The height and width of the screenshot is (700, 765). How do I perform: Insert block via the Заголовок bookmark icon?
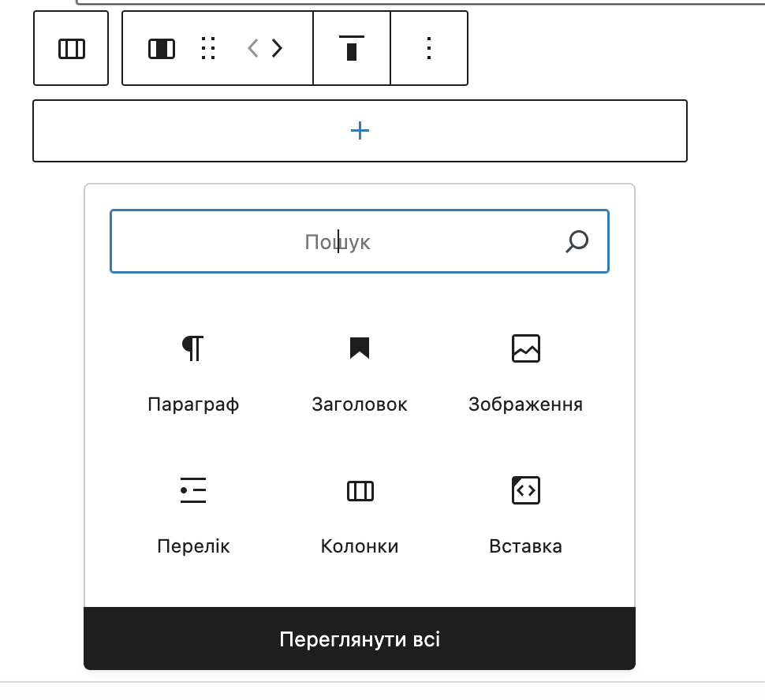coord(360,348)
